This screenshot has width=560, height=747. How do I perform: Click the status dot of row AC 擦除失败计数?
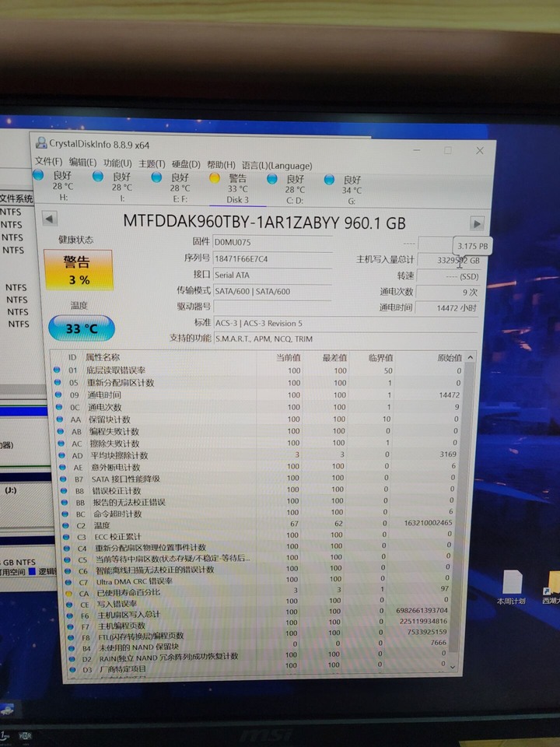(x=61, y=443)
